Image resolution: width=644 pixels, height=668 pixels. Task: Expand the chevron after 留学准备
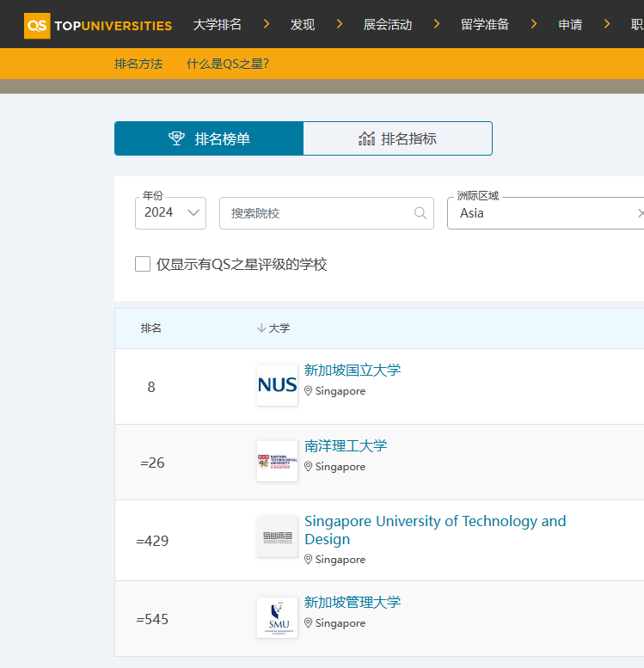tap(534, 24)
